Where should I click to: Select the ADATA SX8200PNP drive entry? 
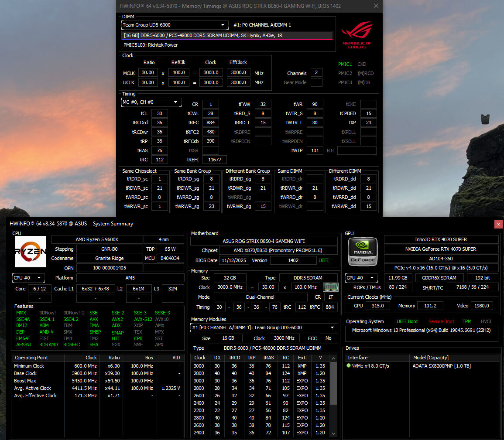pos(442,366)
